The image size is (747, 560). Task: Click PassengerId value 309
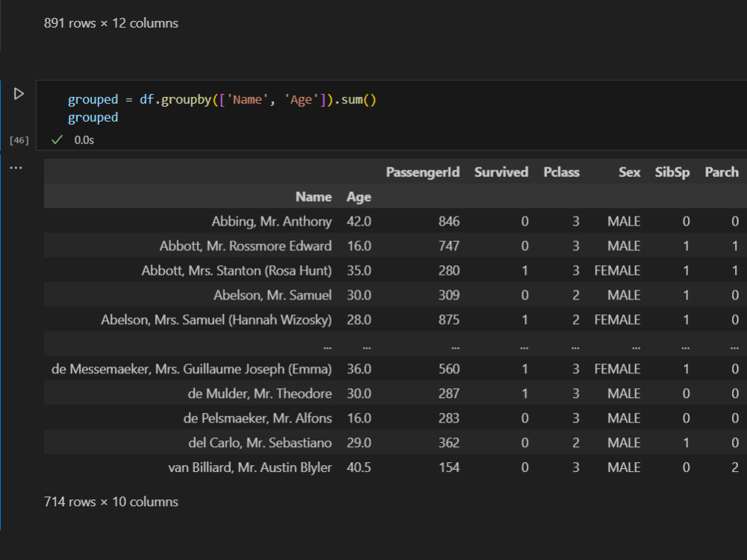(x=449, y=295)
